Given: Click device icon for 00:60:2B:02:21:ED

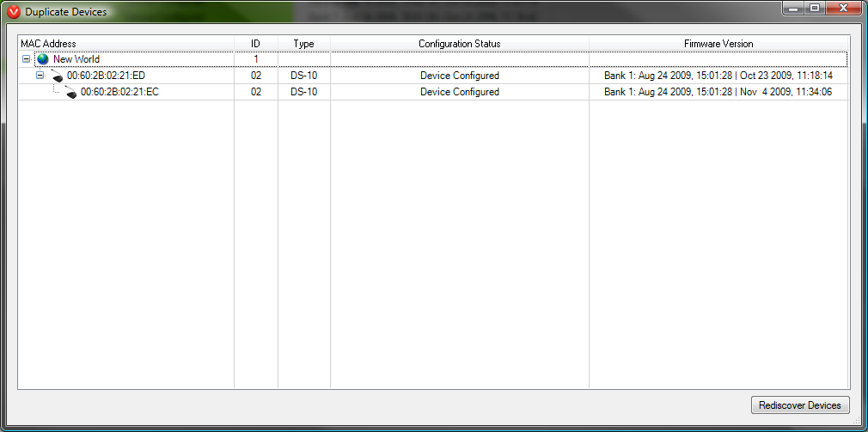Looking at the screenshot, I should point(57,76).
